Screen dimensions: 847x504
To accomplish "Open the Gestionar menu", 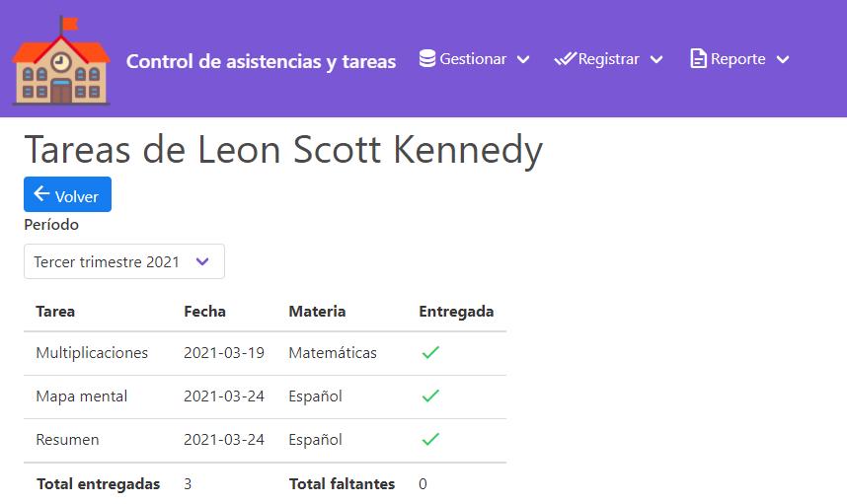I will coord(473,59).
